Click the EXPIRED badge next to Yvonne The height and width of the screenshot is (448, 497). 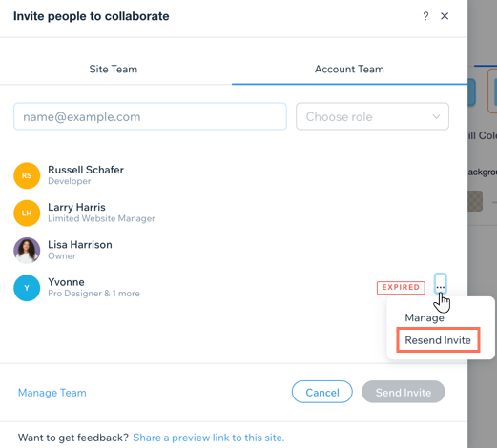point(401,288)
